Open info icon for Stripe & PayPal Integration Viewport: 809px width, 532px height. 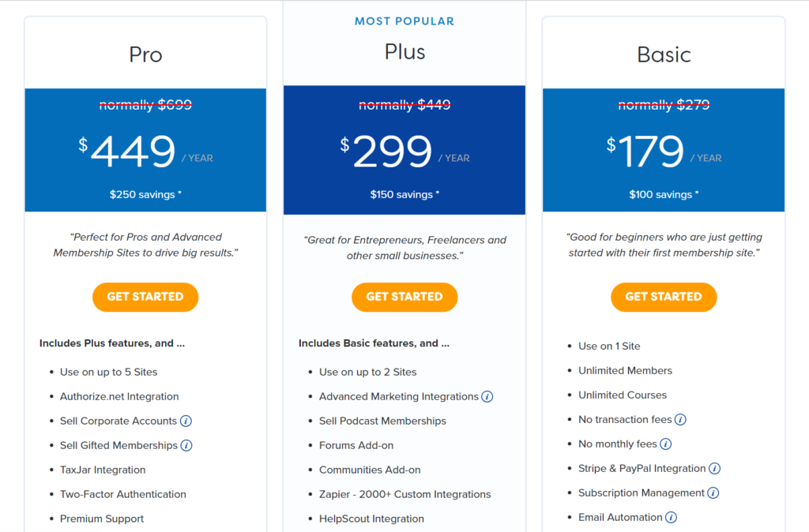pyautogui.click(x=714, y=469)
